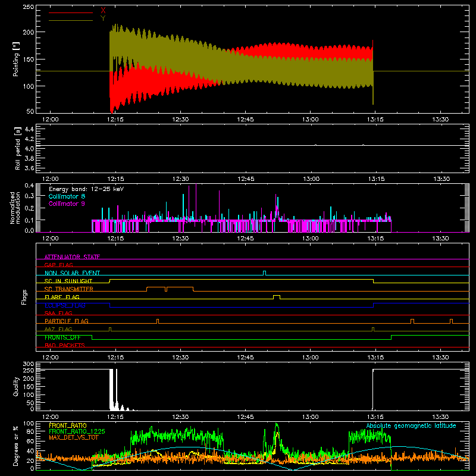Click the 'Roll period' axis title
The image size is (476, 476).
coord(18,148)
